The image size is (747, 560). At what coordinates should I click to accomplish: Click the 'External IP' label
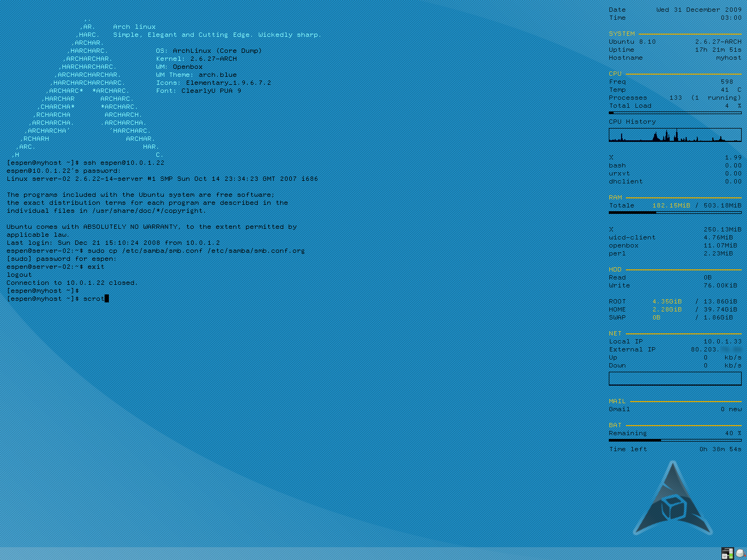click(632, 349)
